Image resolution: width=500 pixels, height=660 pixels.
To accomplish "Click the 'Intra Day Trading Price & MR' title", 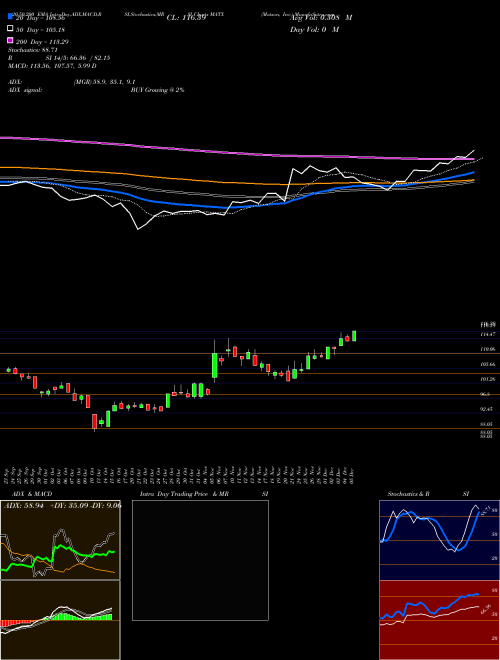I will pyautogui.click(x=184, y=494).
